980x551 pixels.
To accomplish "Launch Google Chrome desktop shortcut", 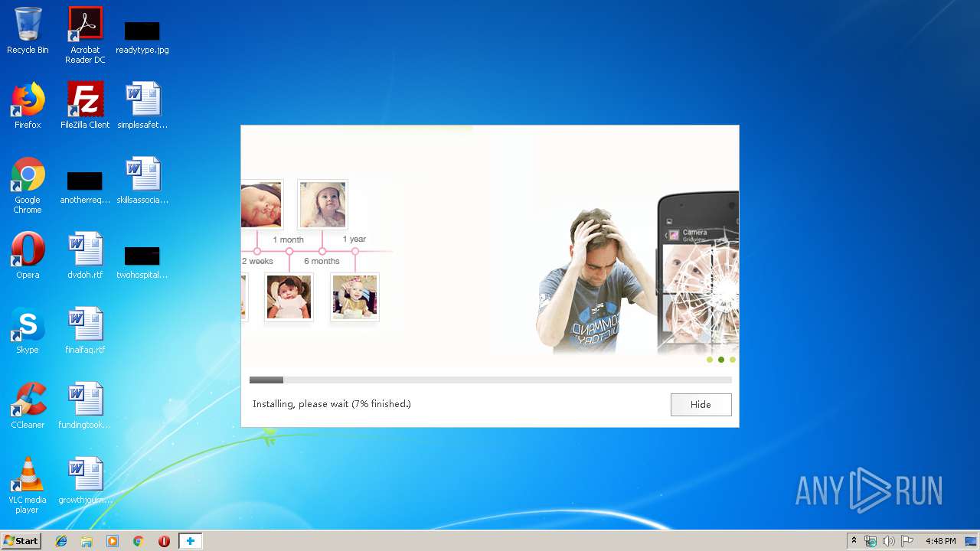I will coord(28,185).
